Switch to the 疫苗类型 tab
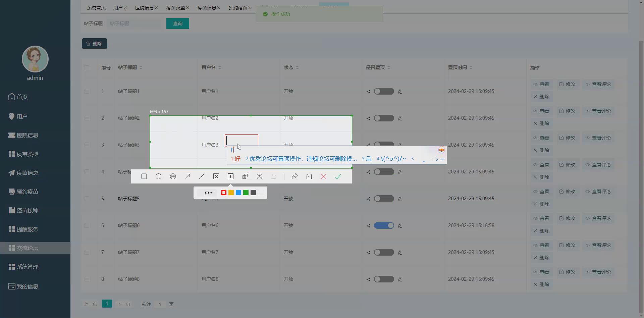 click(175, 7)
